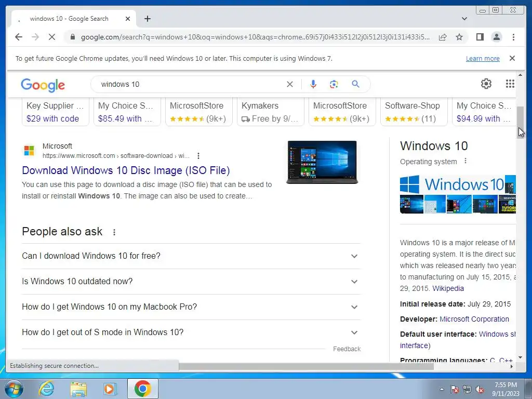Viewport: 532px width, 399px height.
Task: Submit search with magnifier icon
Action: pos(355,84)
